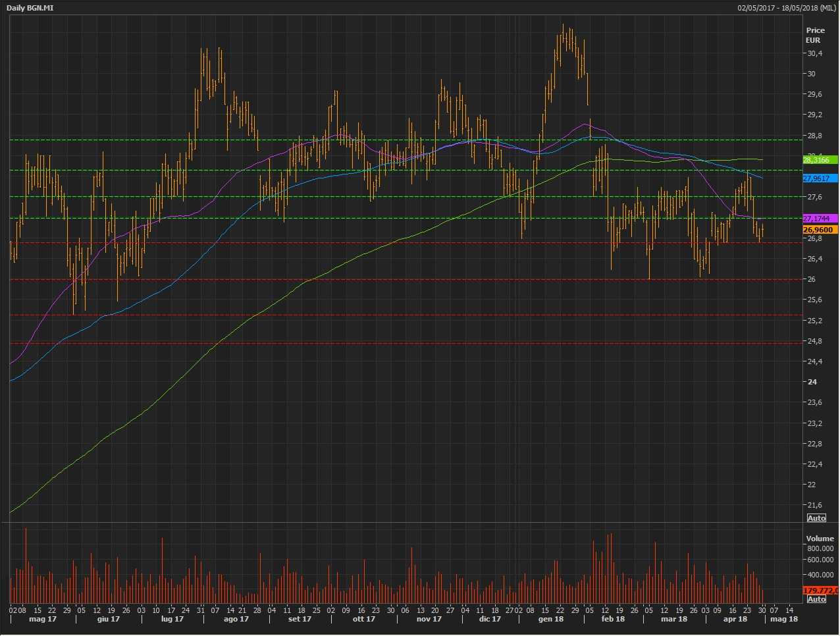Screen dimensions: 840x636
Task: Click the 'mag 18' month label
Action: (783, 619)
